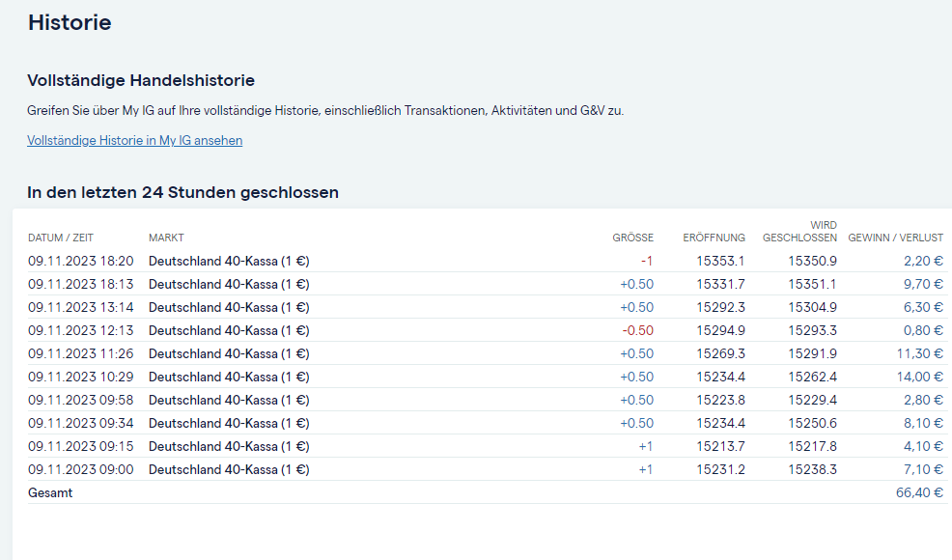Viewport: 952px width, 560px height.
Task: Click the 14,00 € profit entry
Action: [918, 377]
